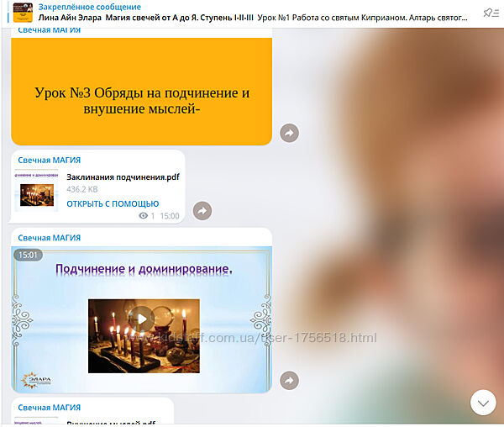Jump to latest messages with down chevron
This screenshot has height=427, width=504.
click(483, 403)
